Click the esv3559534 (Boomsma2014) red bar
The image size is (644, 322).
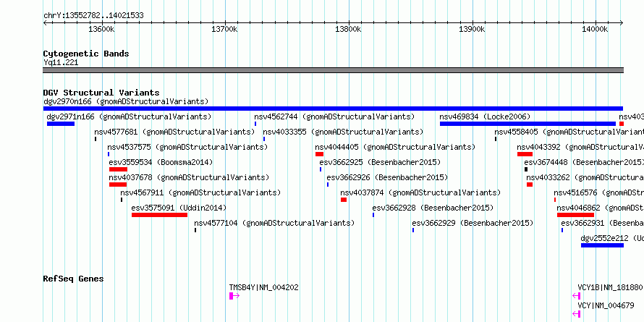click(x=118, y=169)
